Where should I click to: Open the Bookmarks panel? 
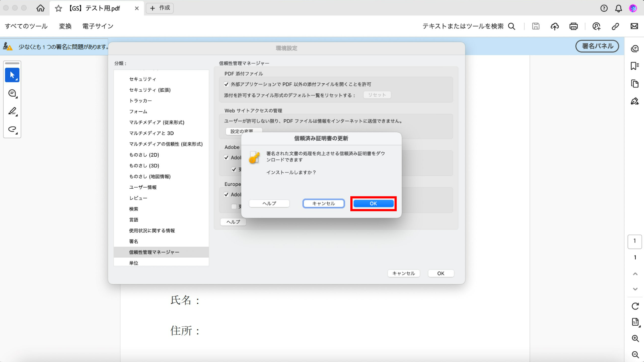[x=634, y=66]
